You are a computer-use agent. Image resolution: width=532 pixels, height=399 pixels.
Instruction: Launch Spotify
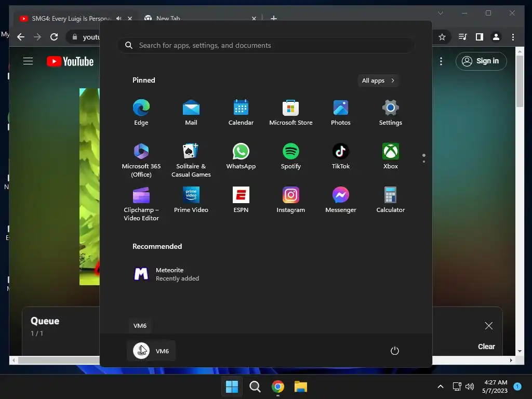291,156
